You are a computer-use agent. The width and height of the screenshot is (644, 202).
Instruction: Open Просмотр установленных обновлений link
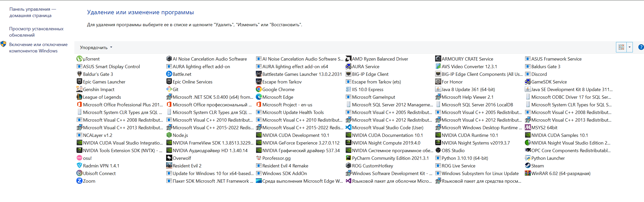[36, 32]
